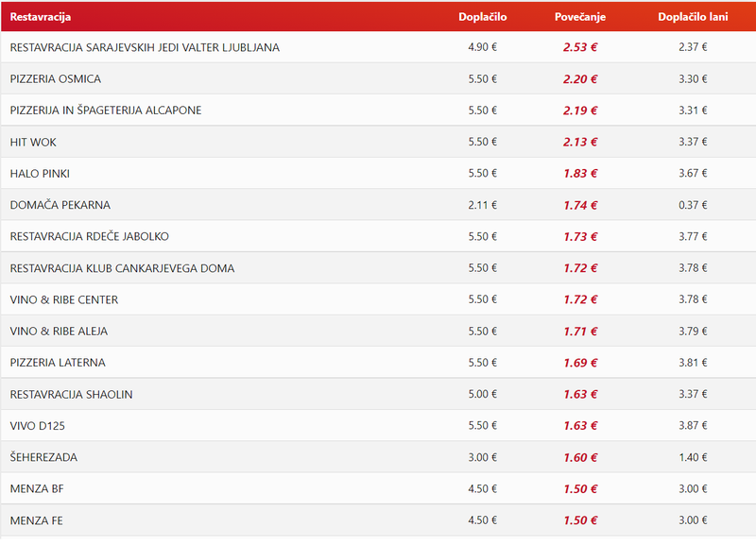Select the HIT WOK restaurant name

[33, 142]
